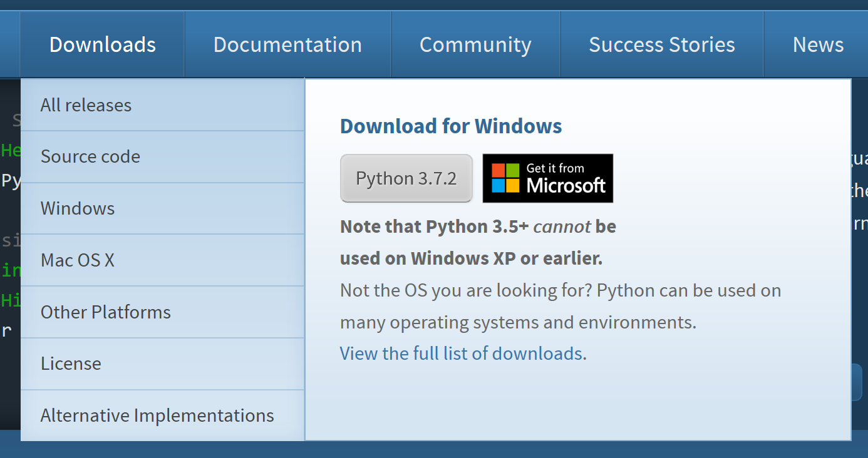This screenshot has height=458, width=868.
Task: Open the Documentation nav menu
Action: (287, 44)
